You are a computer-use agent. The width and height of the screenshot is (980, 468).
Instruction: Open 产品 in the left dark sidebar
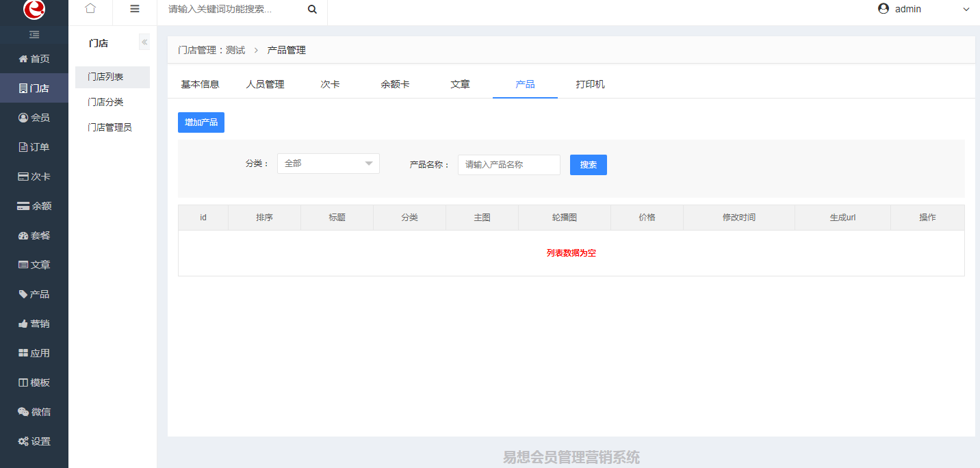34,294
